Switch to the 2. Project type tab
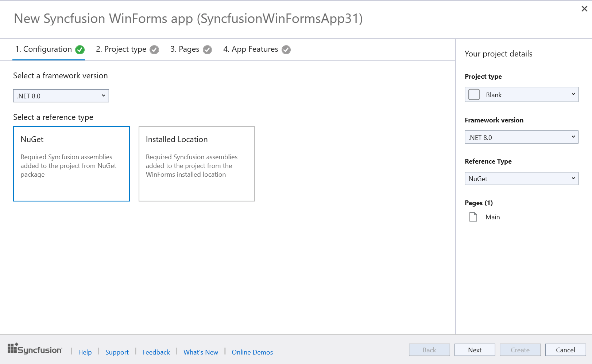Viewport: 592px width, 364px height. pyautogui.click(x=121, y=49)
